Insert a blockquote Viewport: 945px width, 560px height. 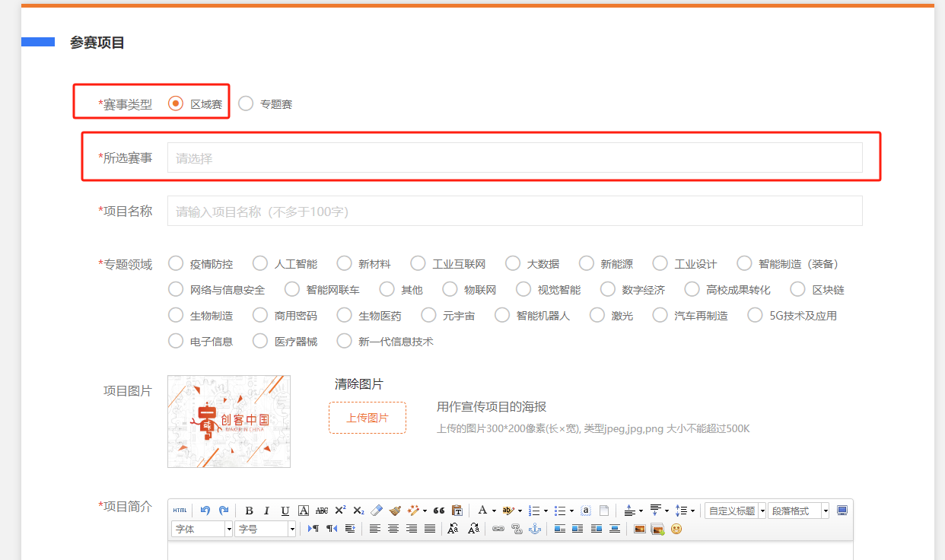click(x=439, y=511)
